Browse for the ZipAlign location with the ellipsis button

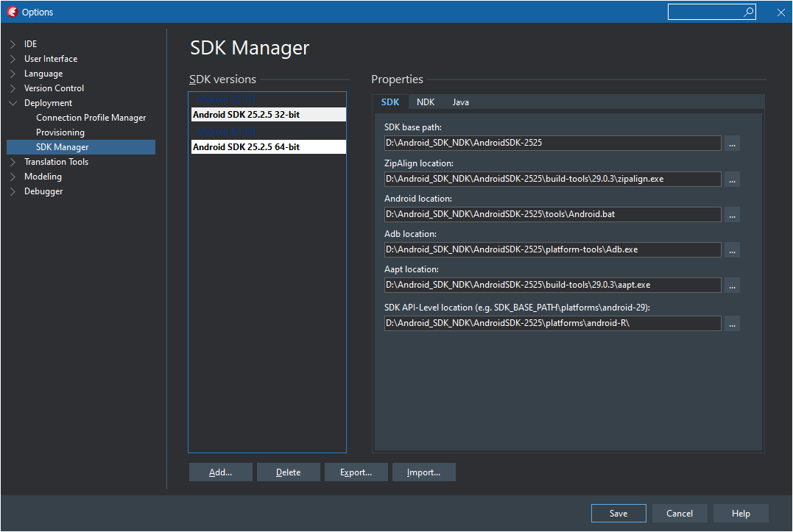pos(732,179)
